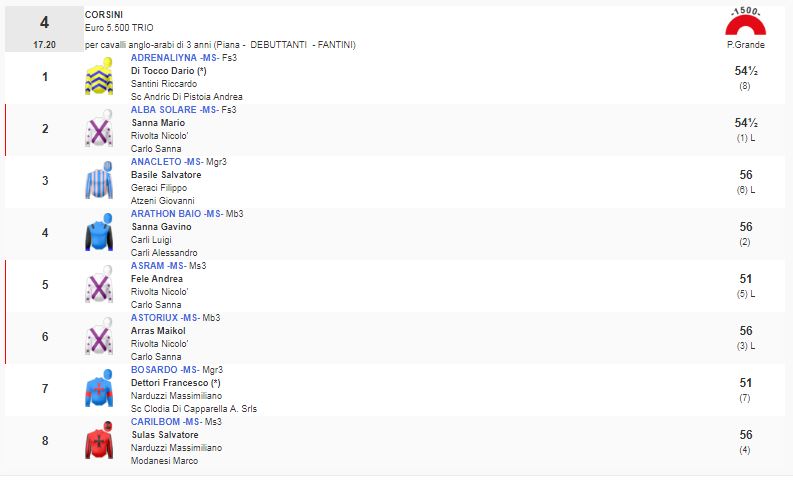The width and height of the screenshot is (793, 487).
Task: Select race number 4 at 17.20
Action: (44, 29)
